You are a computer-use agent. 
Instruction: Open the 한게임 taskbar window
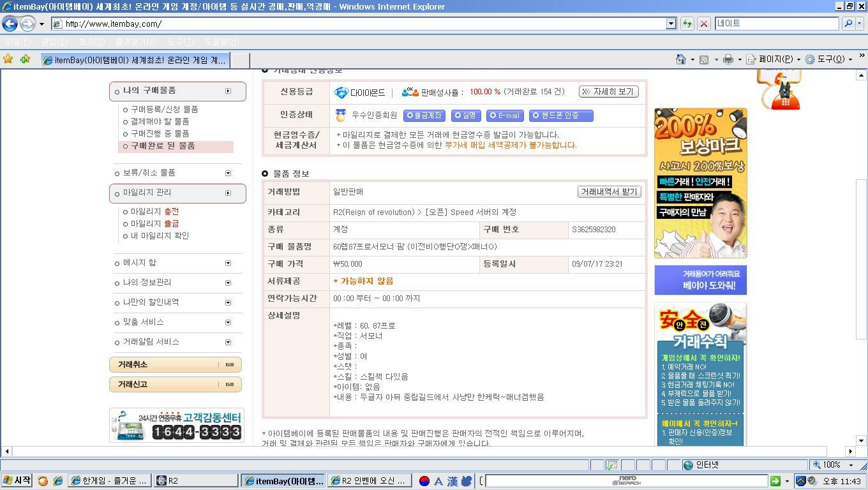pos(110,481)
